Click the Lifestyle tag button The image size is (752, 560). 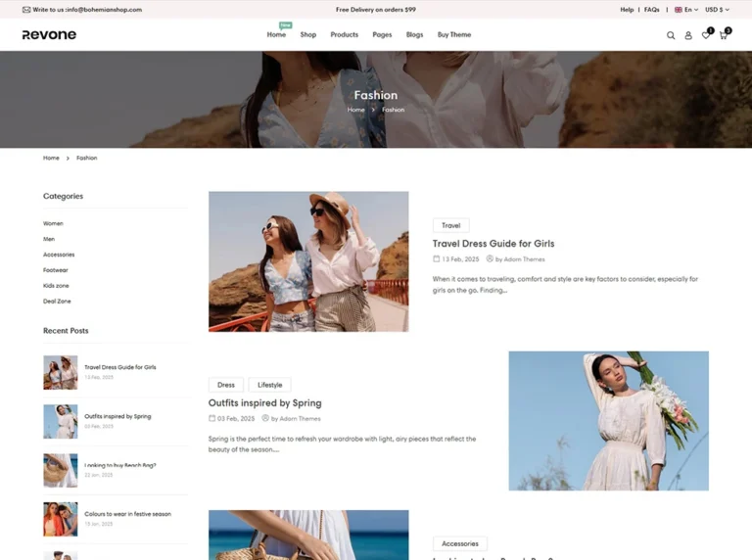(270, 385)
